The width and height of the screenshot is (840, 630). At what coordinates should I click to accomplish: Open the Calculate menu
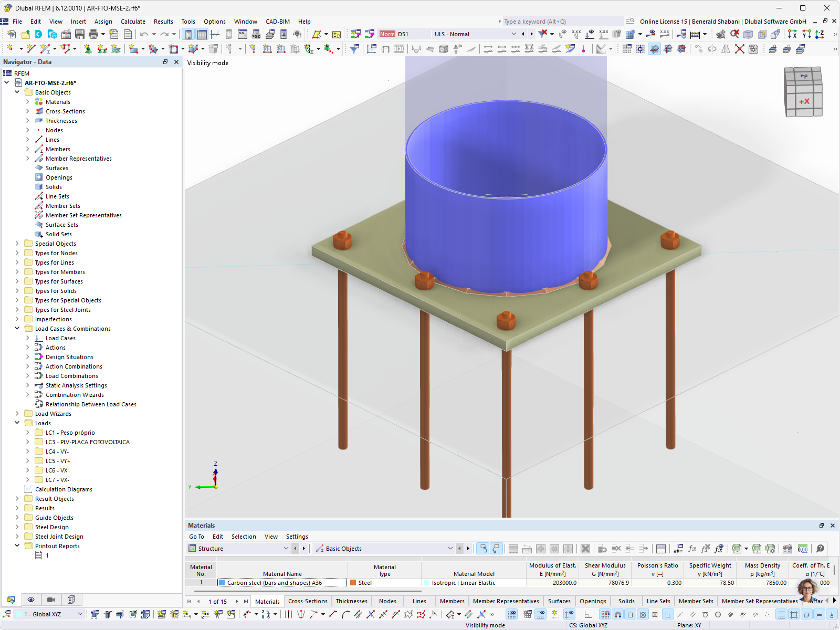(133, 22)
